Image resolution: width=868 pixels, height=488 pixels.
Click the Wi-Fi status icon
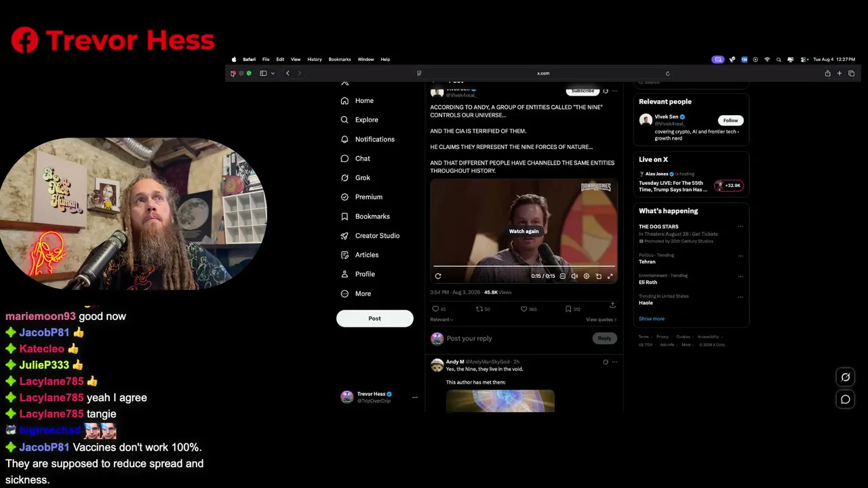767,60
